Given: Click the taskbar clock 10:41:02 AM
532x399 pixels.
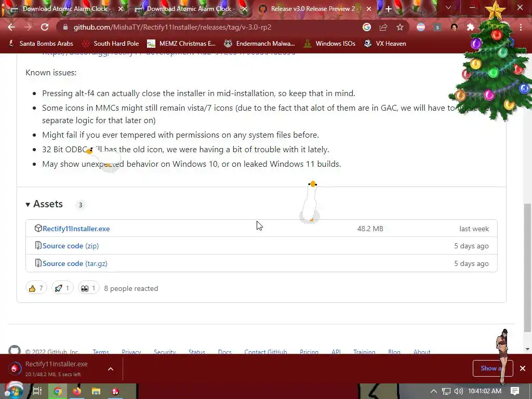Looking at the screenshot, I should coord(485,391).
